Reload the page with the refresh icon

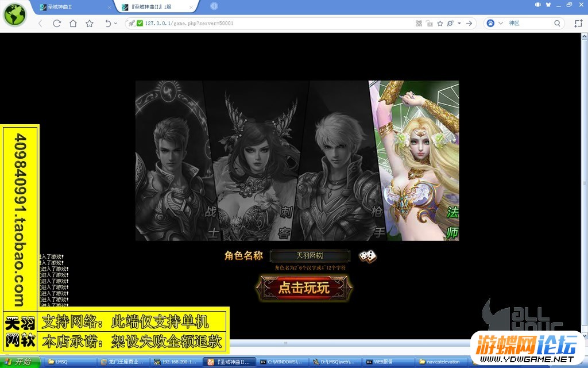(57, 23)
